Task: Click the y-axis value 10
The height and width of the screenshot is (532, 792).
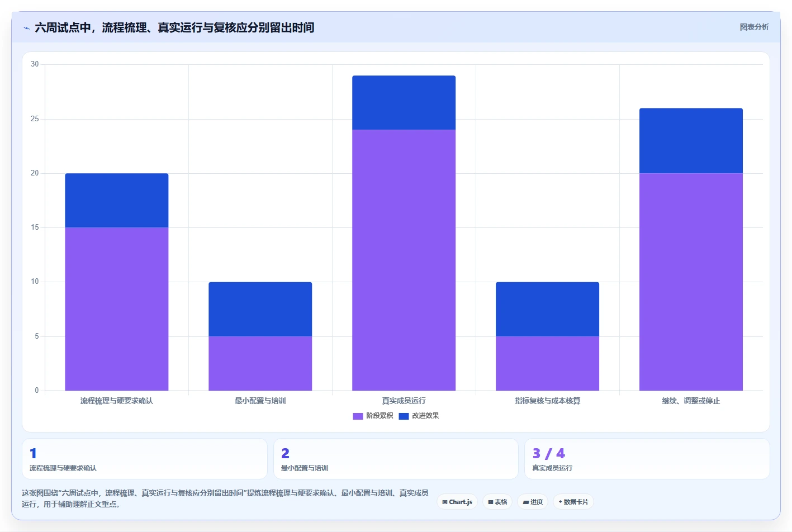Action: pyautogui.click(x=35, y=282)
